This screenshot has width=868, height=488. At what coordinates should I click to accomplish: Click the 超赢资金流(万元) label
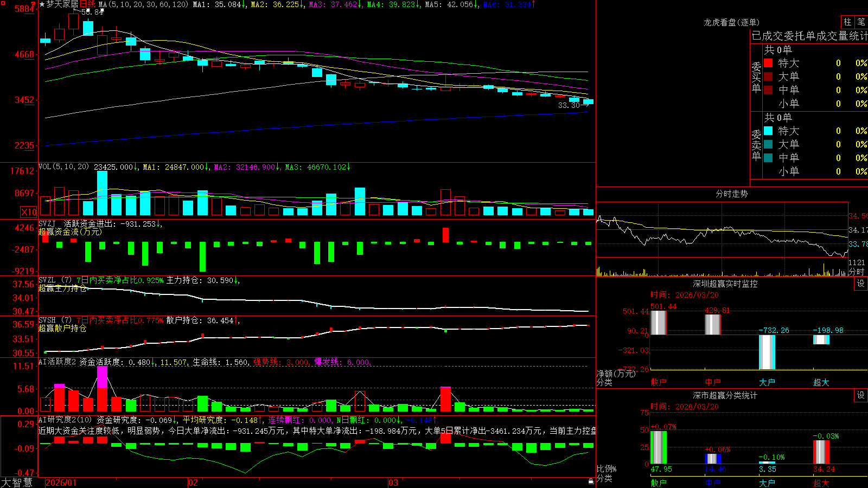(70, 232)
